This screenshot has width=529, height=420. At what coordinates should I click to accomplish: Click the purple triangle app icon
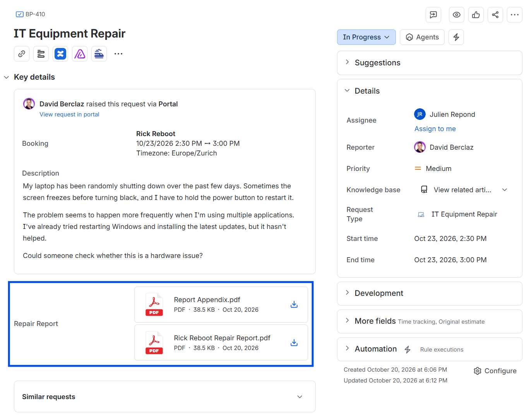[x=80, y=54]
